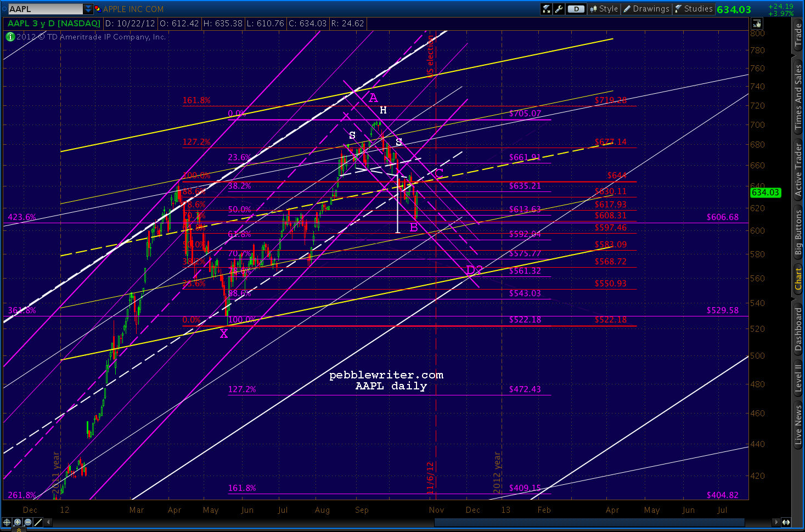The height and width of the screenshot is (532, 805).
Task: Click the zoom in magnifier icon
Action: (18, 522)
